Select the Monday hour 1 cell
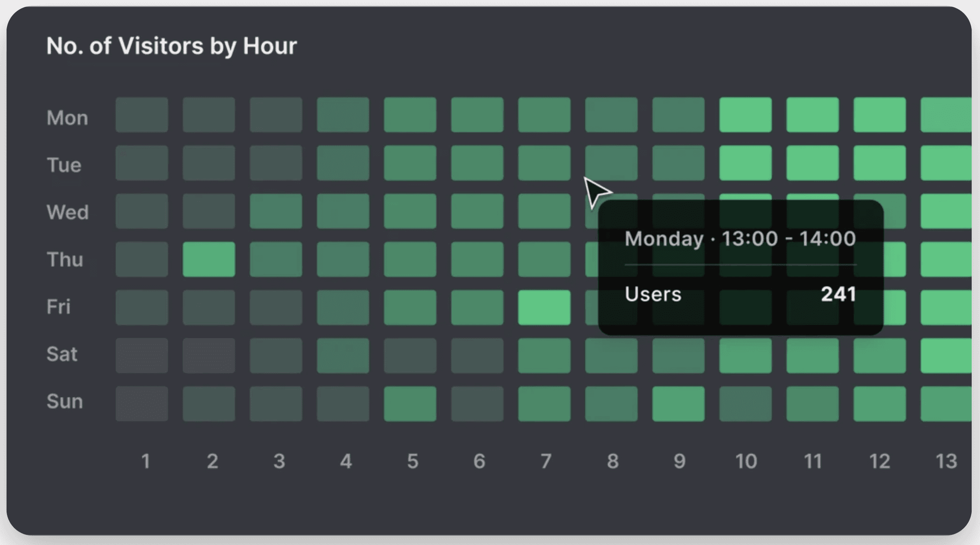The width and height of the screenshot is (980, 545). click(x=142, y=115)
